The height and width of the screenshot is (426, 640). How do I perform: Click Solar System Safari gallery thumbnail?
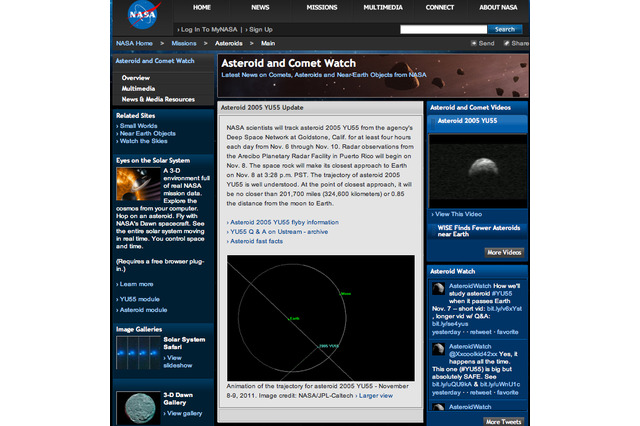pos(138,353)
